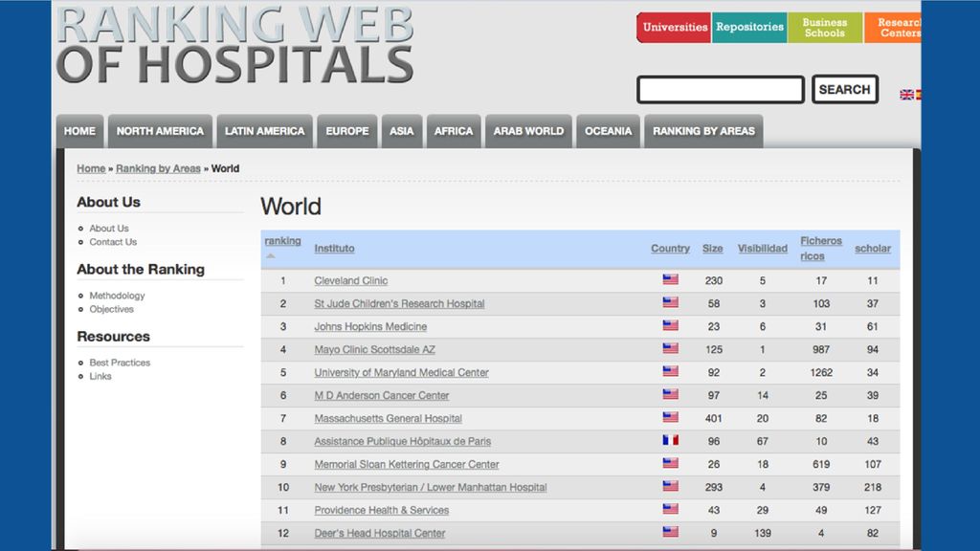This screenshot has width=980, height=551.
Task: Sort table by Instituto column header
Action: pyautogui.click(x=334, y=248)
